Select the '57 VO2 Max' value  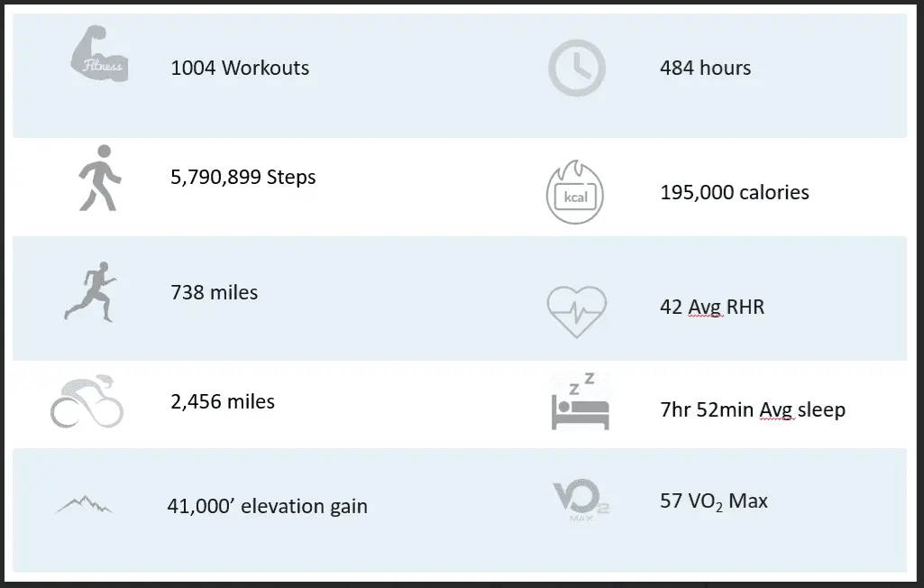713,501
